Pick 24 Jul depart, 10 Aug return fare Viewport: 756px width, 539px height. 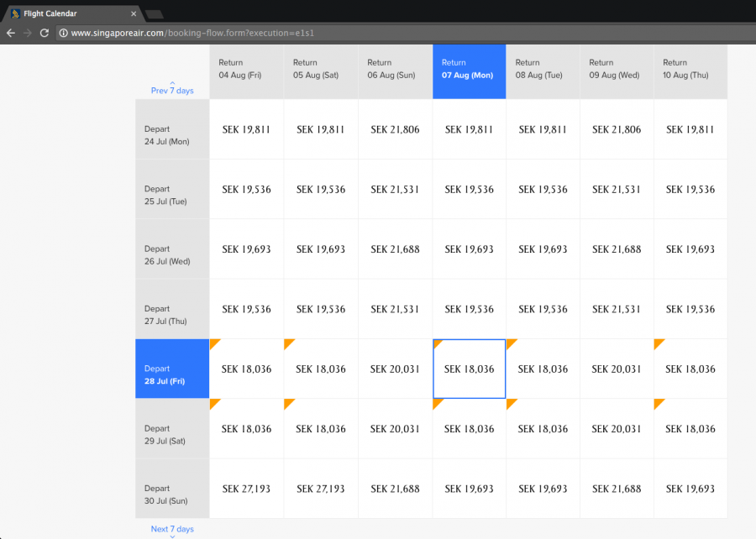pos(690,129)
